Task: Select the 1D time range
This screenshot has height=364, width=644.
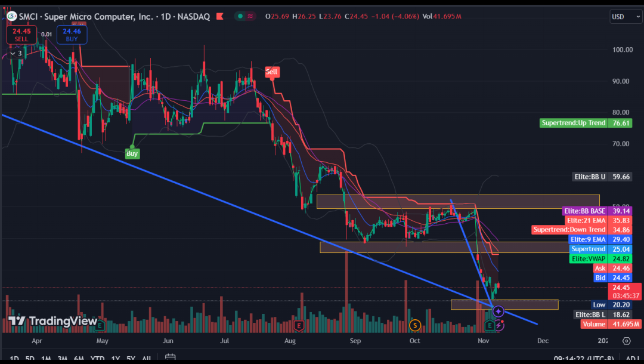Action: (x=14, y=359)
